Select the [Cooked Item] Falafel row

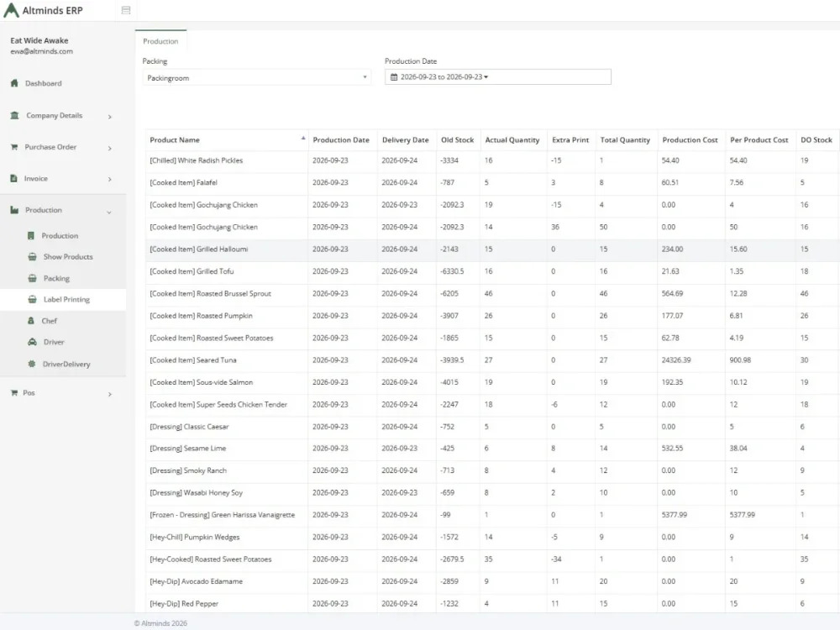point(491,182)
